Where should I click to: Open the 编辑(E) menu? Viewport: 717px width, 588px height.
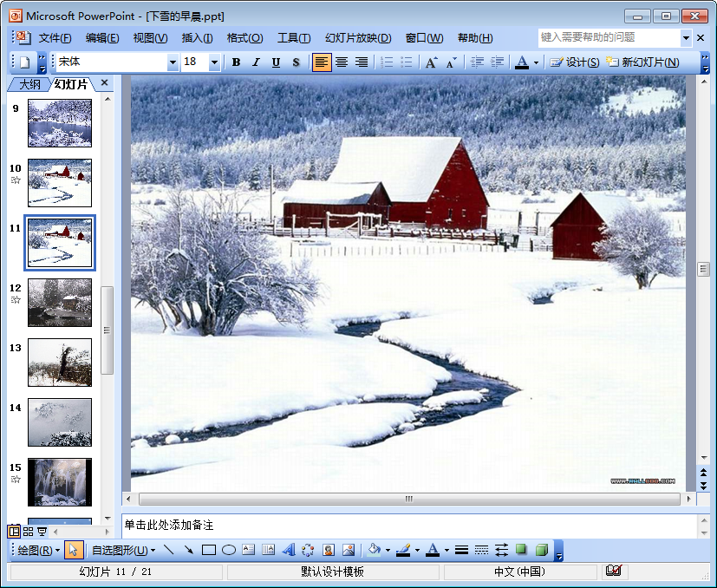pyautogui.click(x=102, y=38)
